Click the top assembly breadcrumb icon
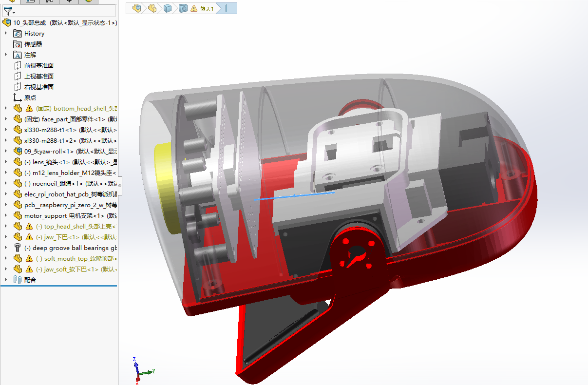This screenshot has height=385, width=588. (x=137, y=8)
